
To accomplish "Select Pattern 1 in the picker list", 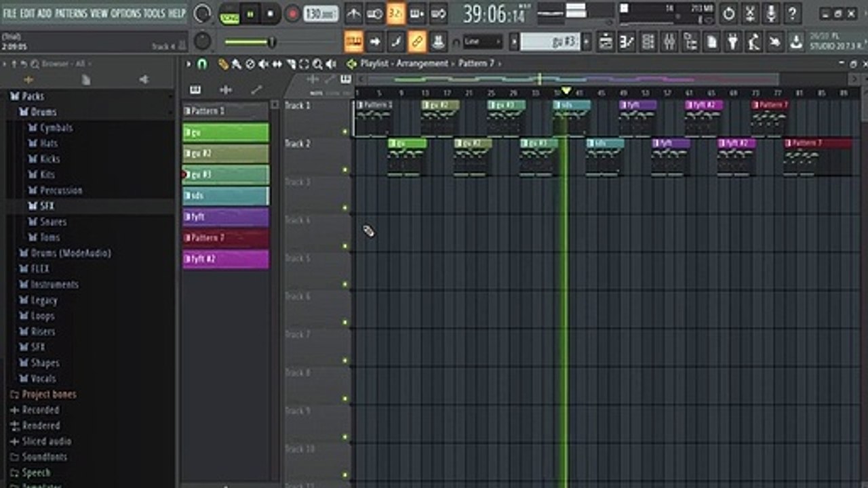I will coord(226,111).
